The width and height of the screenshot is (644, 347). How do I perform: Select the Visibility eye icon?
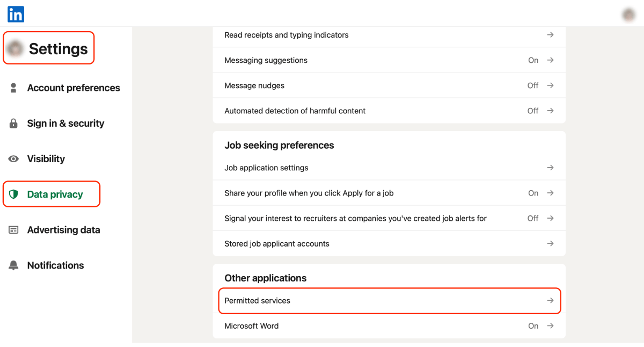click(13, 158)
